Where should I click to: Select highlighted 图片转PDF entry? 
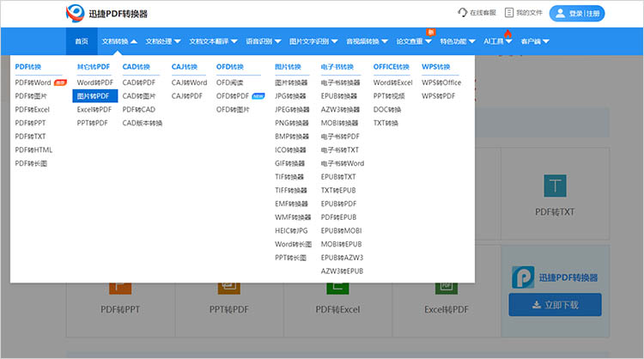click(x=94, y=96)
